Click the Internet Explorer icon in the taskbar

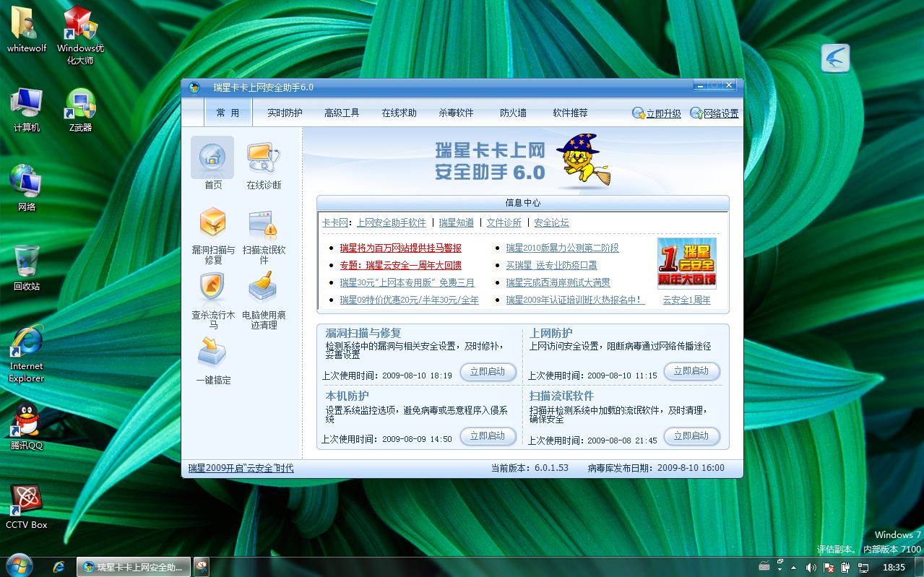tap(59, 567)
